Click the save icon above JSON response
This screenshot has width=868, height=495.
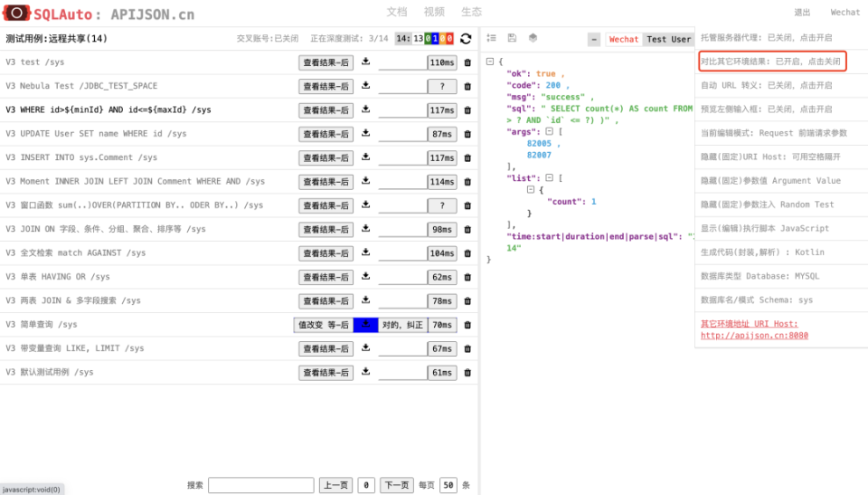(512, 38)
